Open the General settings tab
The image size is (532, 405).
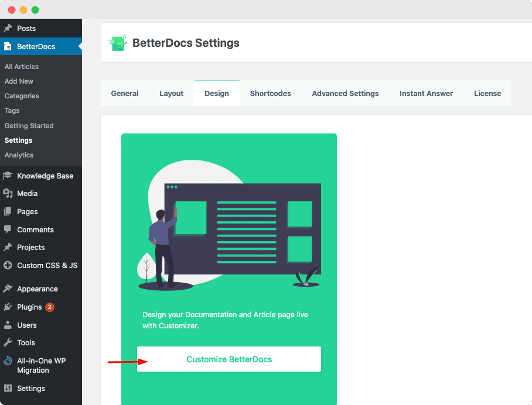pyautogui.click(x=125, y=93)
